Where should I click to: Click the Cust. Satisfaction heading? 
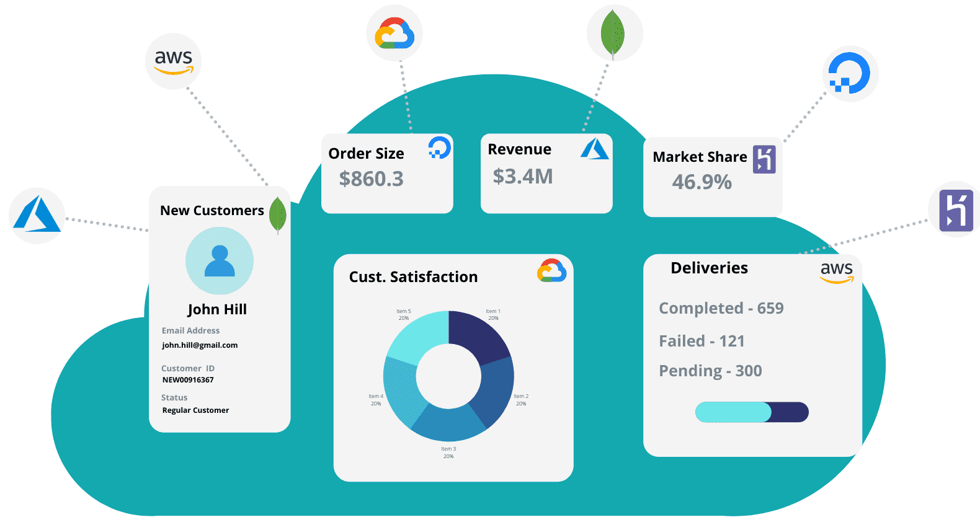tap(413, 277)
